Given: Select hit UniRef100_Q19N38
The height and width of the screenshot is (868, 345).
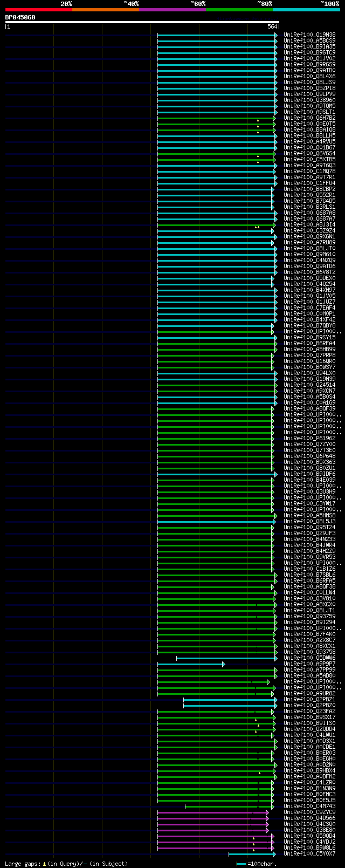Looking at the screenshot, I should click(x=309, y=35).
